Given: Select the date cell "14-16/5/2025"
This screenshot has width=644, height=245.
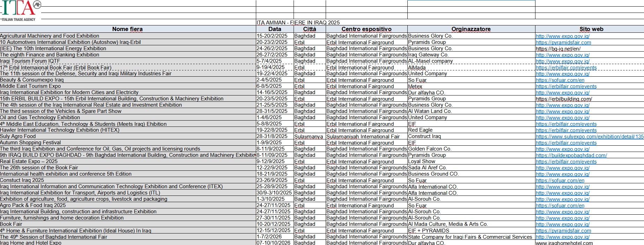Looking at the screenshot, I should [x=275, y=92].
